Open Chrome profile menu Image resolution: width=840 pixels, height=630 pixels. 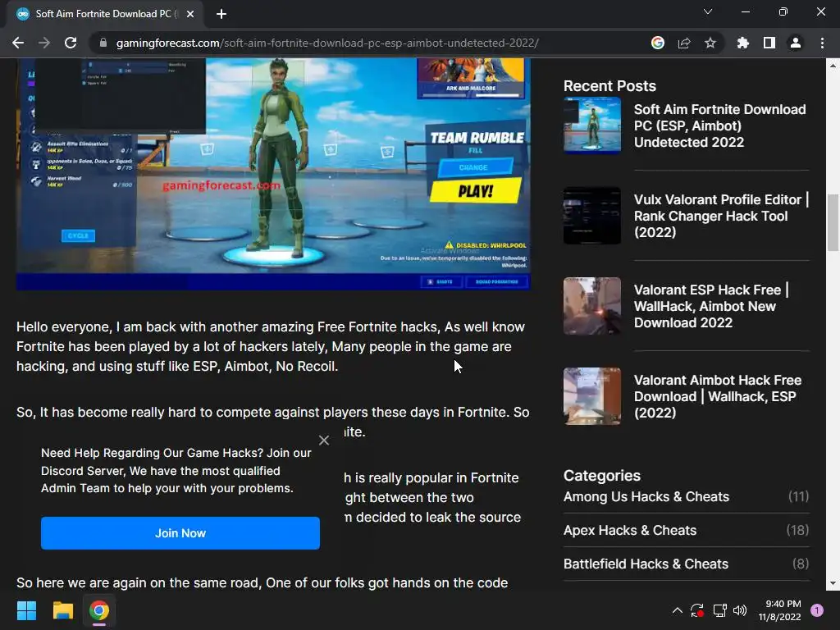(x=796, y=43)
